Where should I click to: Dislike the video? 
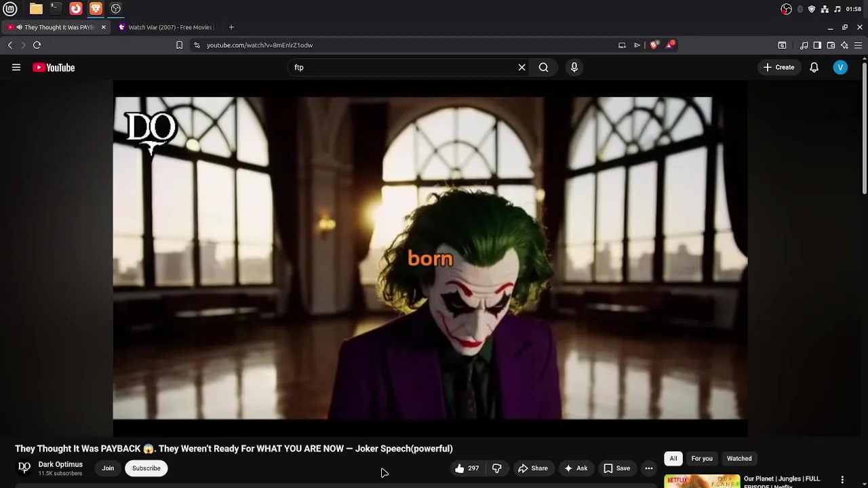click(x=496, y=468)
